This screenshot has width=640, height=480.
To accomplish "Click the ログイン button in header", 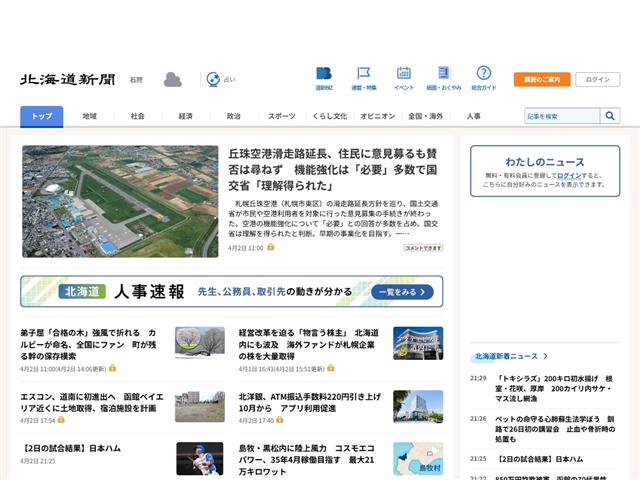I will tap(598, 79).
